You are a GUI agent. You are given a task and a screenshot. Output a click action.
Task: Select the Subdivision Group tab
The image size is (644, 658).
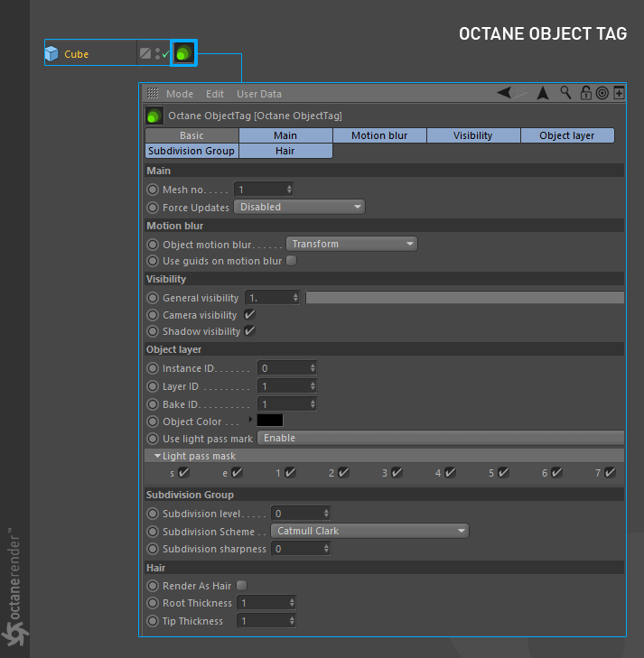[x=191, y=151]
